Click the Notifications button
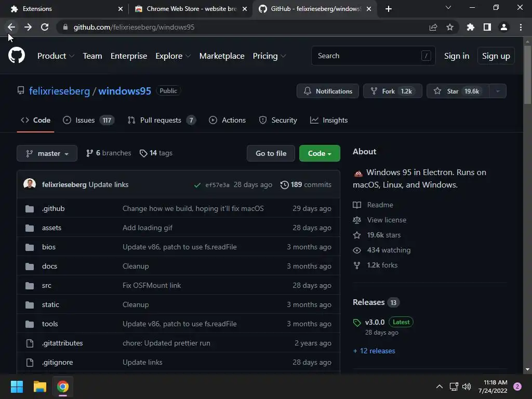532x399 pixels. (328, 91)
